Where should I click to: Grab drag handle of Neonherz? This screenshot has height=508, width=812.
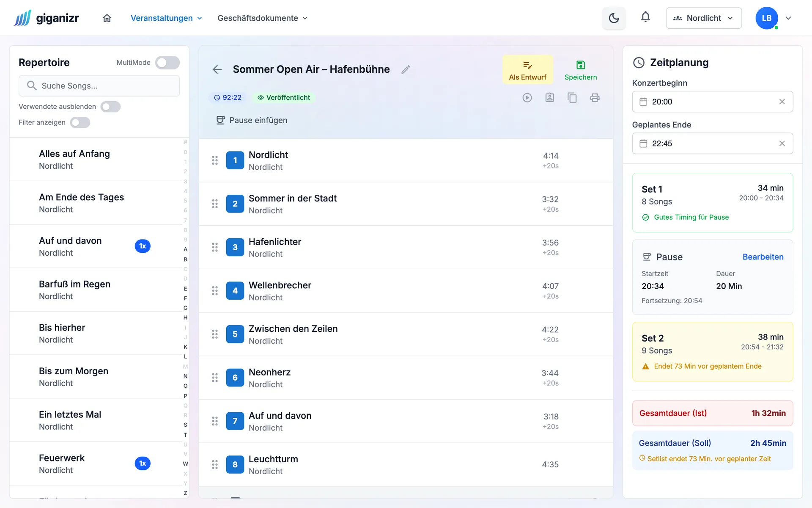tap(215, 378)
